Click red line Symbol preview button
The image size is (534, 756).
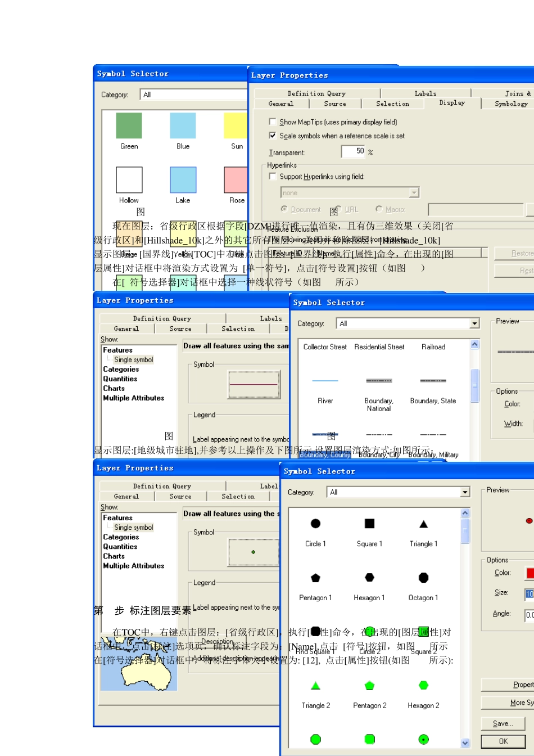[x=254, y=384]
